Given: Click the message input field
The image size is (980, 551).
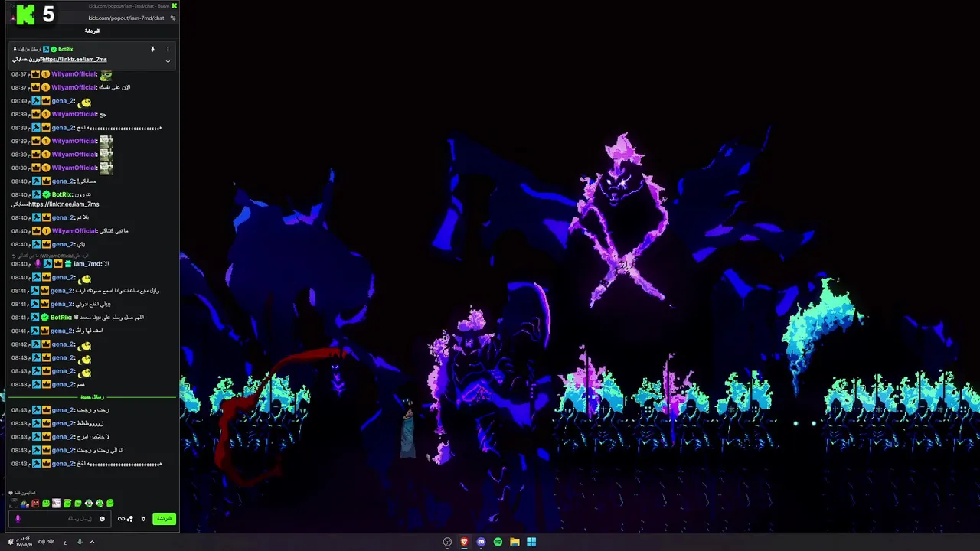Looking at the screenshot, I should pyautogui.click(x=59, y=519).
